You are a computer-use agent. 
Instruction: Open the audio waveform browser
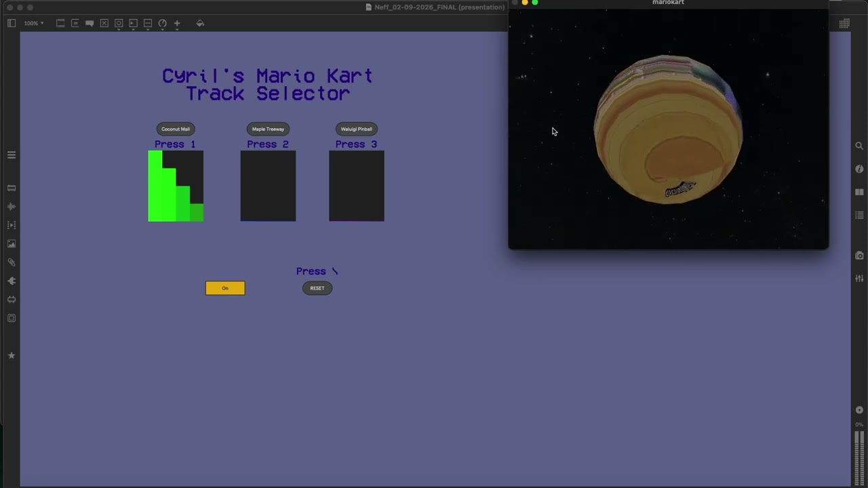point(12,206)
